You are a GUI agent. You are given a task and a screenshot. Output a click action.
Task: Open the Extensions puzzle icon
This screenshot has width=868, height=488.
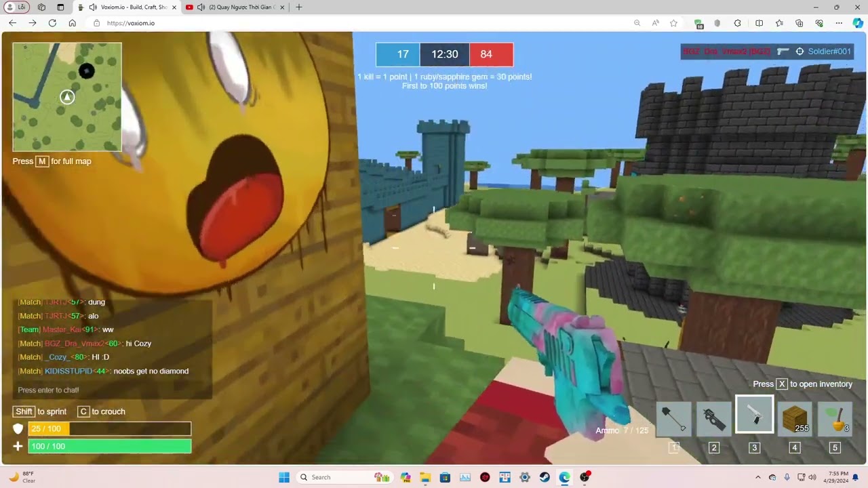click(x=738, y=22)
